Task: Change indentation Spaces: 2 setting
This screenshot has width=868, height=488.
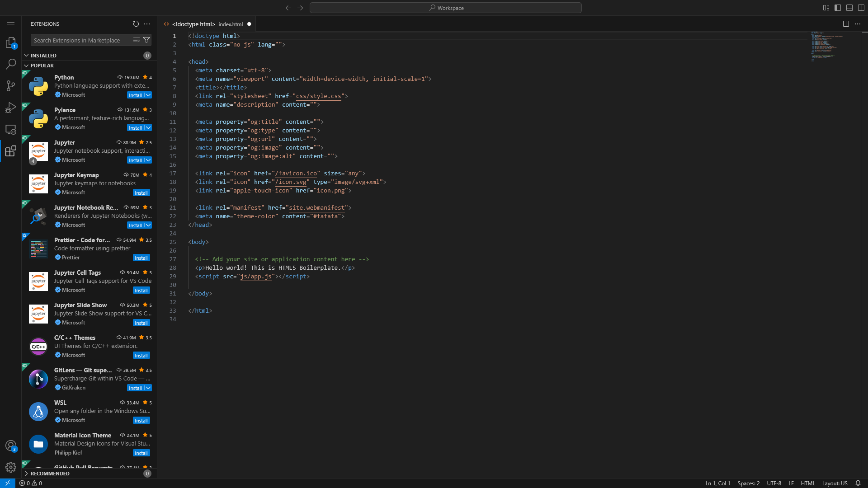Action: 748,483
